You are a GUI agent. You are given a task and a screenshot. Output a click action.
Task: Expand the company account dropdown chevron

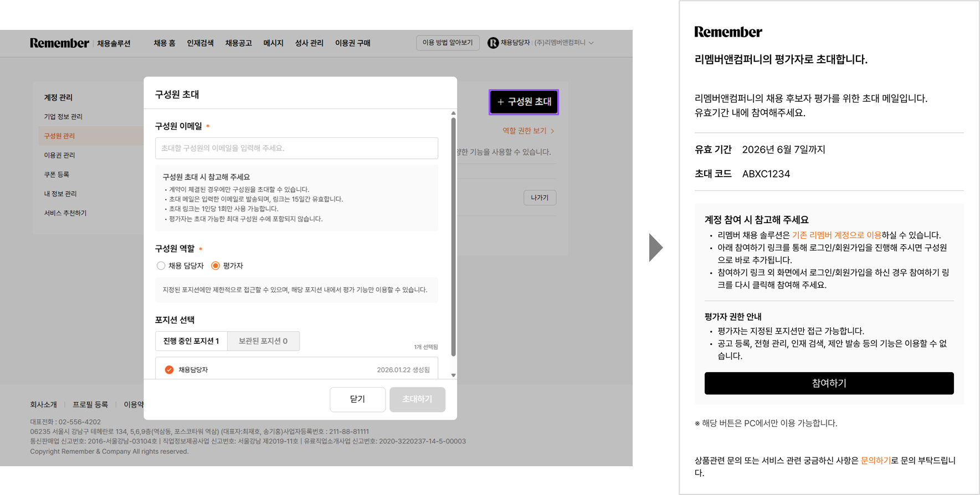pos(591,43)
